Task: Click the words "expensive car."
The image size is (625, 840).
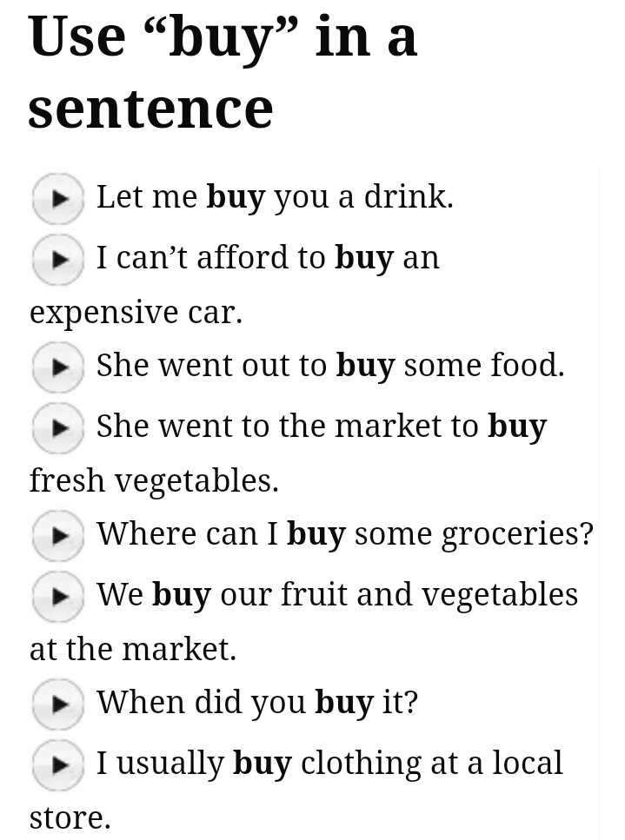Action: [x=136, y=312]
